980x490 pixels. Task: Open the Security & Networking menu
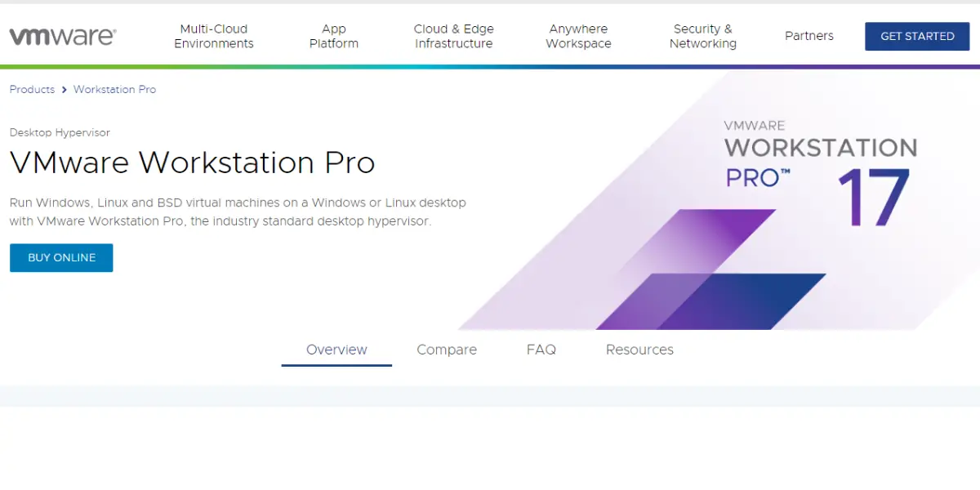click(x=703, y=36)
